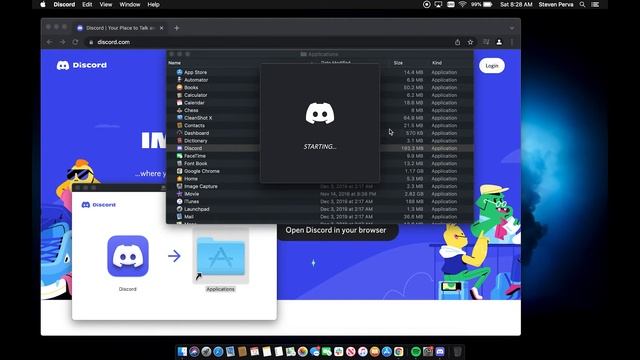640x360 pixels.
Task: Open the Steven Perva user menu
Action: [x=556, y=4]
